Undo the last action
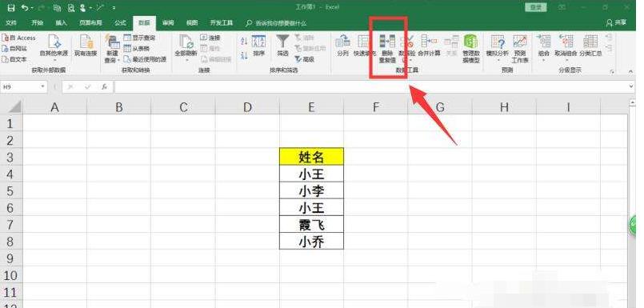The image size is (644, 308). point(26,8)
